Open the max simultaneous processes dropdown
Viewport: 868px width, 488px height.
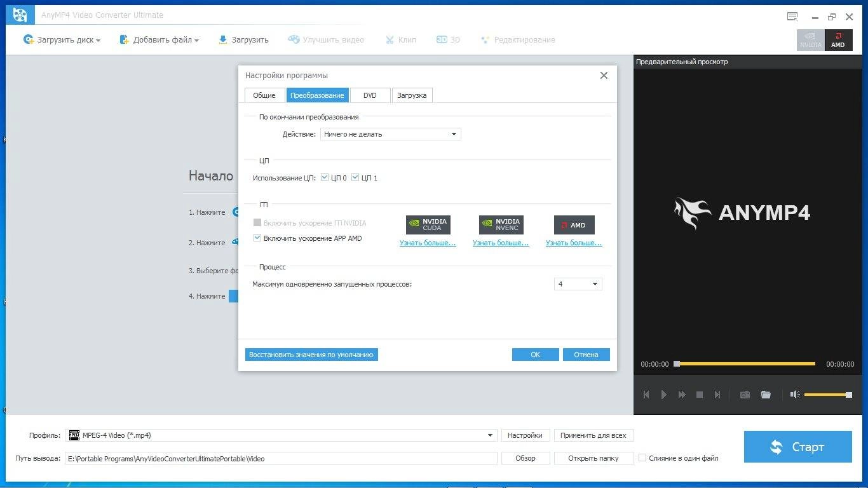[578, 284]
